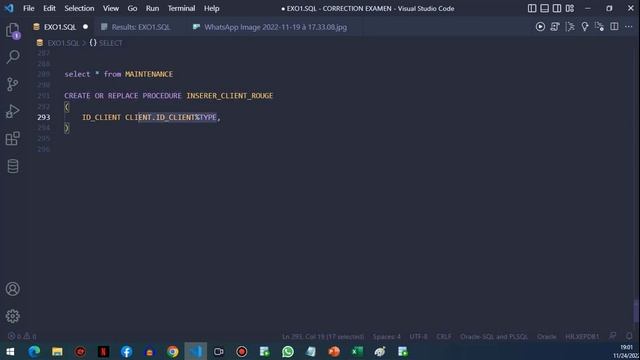Open the Extensions view
This screenshot has width=640, height=360.
(13, 138)
